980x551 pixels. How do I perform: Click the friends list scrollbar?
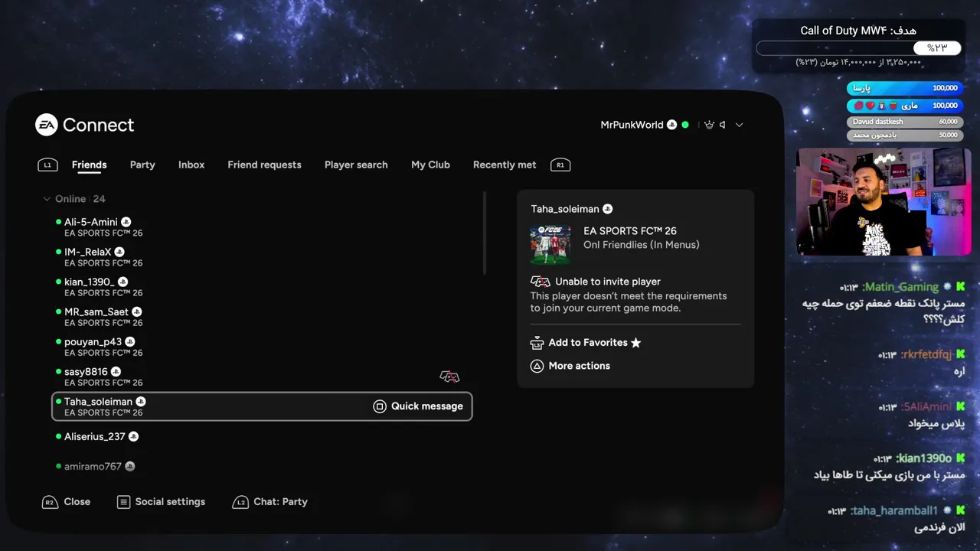(484, 233)
